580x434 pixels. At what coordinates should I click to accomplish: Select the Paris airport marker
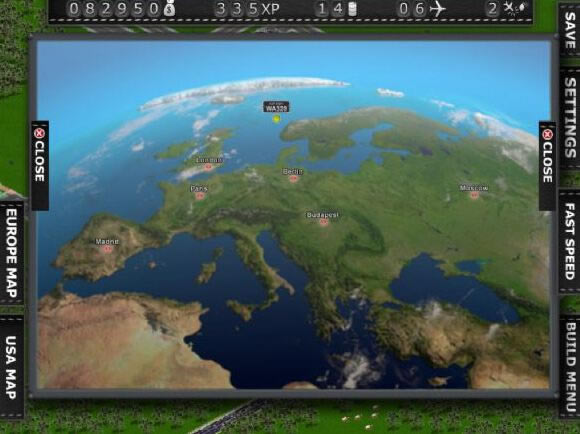coord(200,196)
